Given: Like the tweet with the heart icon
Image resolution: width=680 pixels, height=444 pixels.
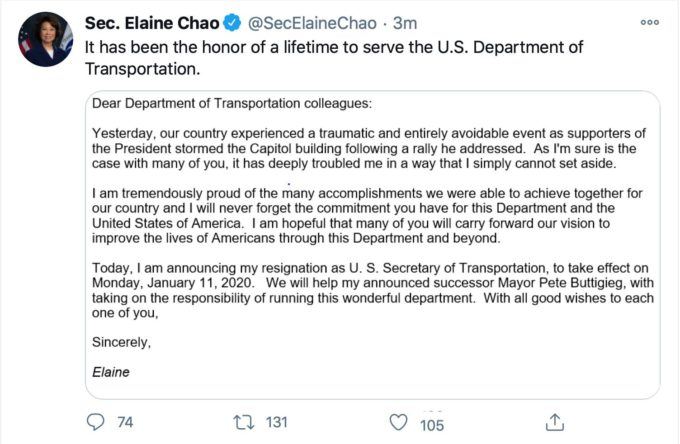Looking at the screenshot, I should (397, 422).
